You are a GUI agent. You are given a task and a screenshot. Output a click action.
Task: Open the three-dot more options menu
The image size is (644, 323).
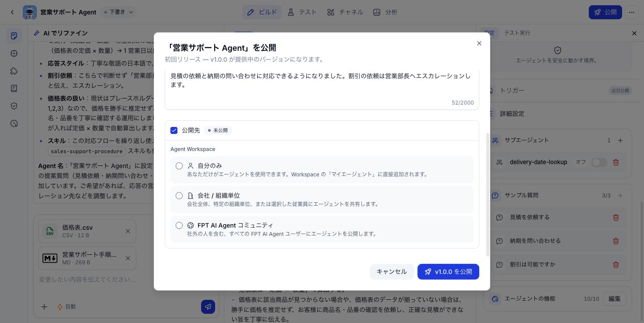(x=631, y=12)
